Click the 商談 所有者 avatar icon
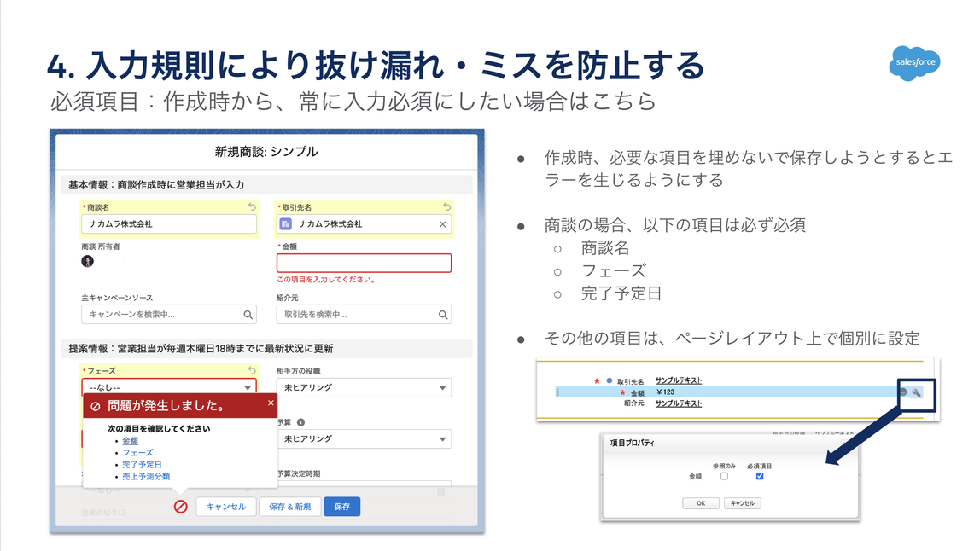980x551 pixels. 87,261
